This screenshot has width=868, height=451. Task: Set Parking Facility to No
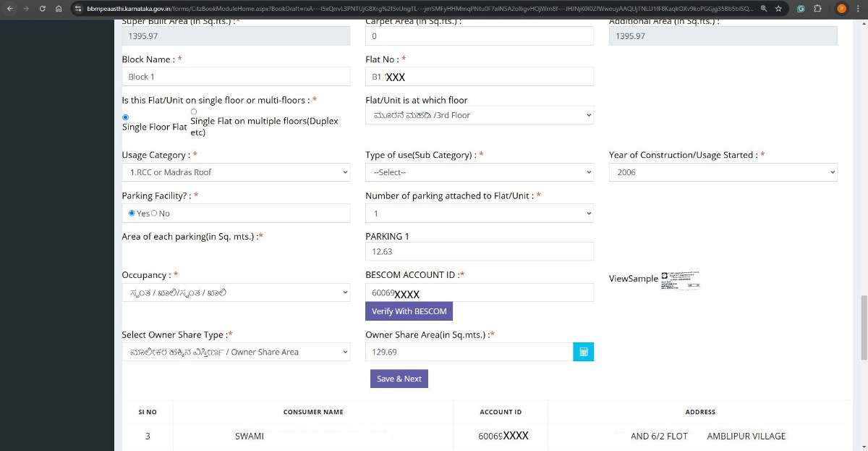[x=154, y=214]
